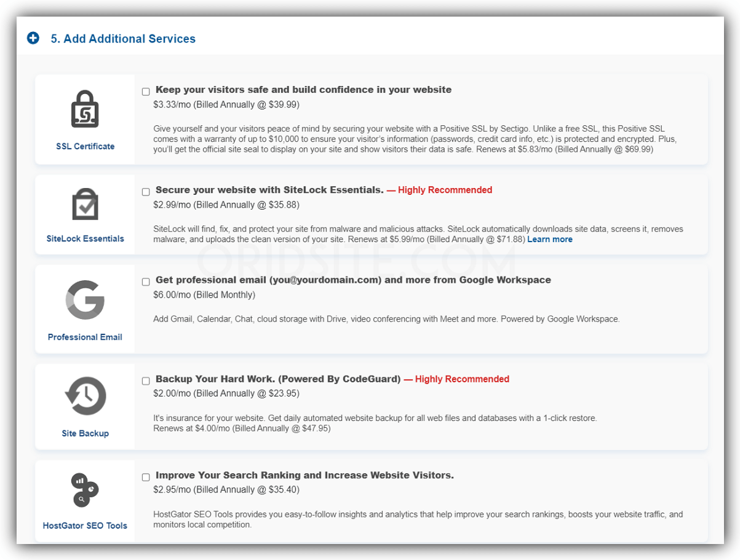Click 'Backup Your Hard Work' title
The image size is (740, 560).
[x=278, y=379]
